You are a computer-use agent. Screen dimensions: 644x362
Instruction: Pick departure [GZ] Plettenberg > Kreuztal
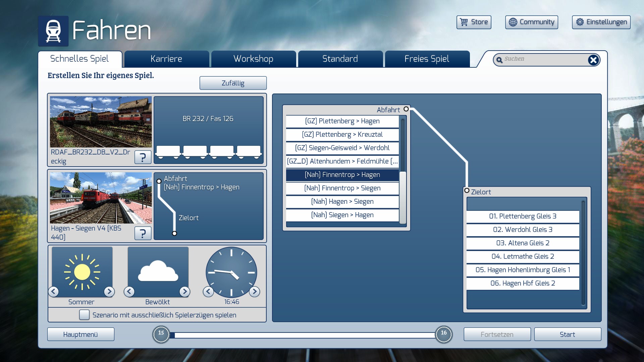point(342,134)
